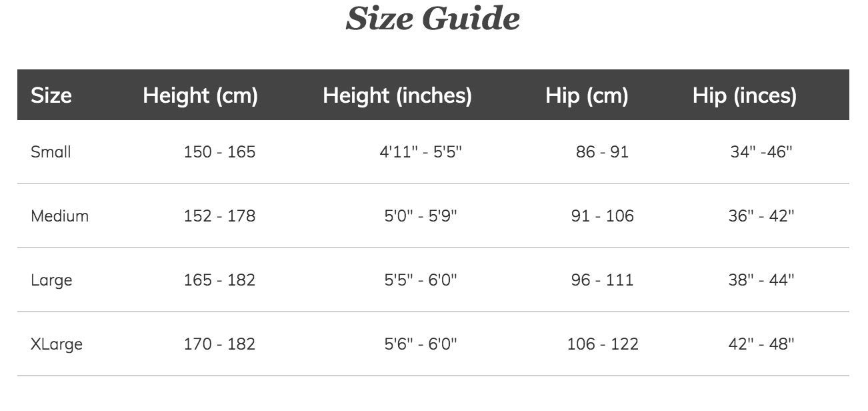Click the Size Guide title

433,19
